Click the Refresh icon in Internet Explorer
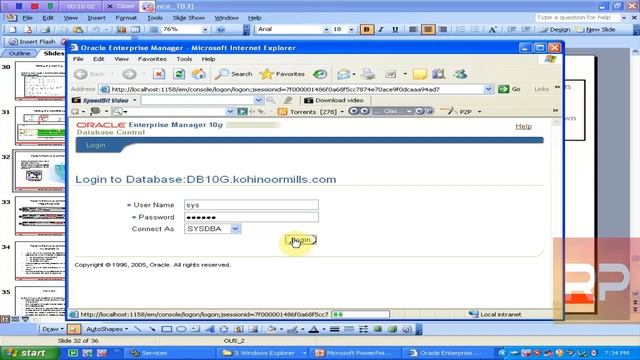 (x=179, y=74)
